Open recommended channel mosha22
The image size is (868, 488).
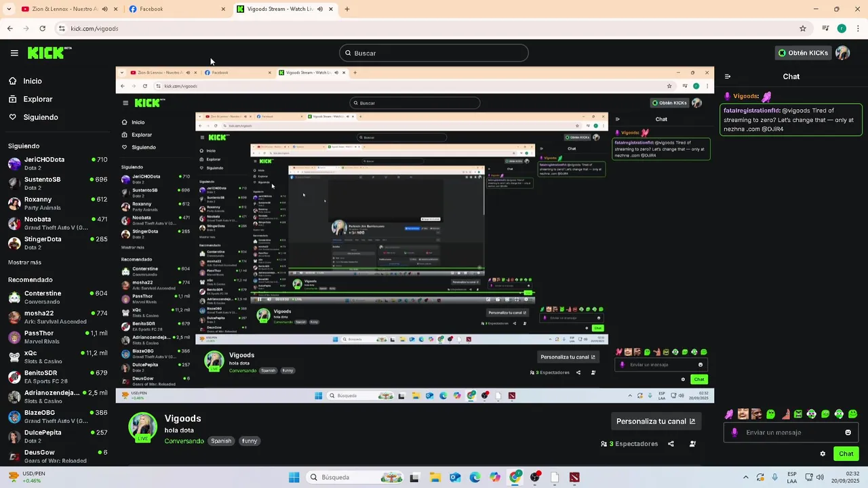(x=58, y=317)
